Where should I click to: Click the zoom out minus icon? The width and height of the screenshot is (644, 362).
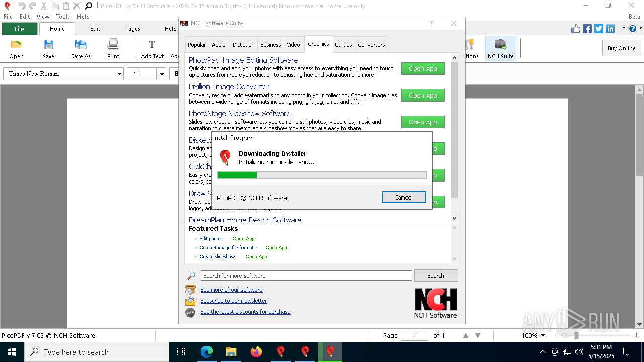(x=554, y=335)
